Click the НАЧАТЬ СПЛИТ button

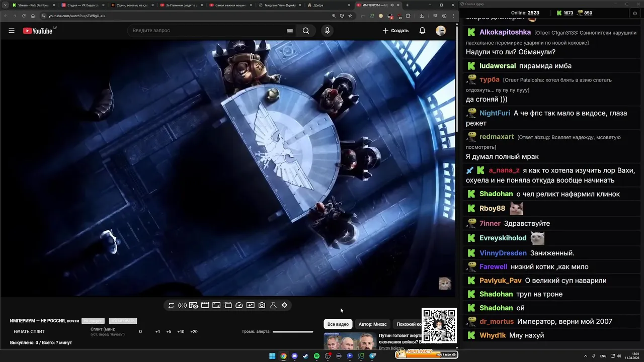[29, 332]
